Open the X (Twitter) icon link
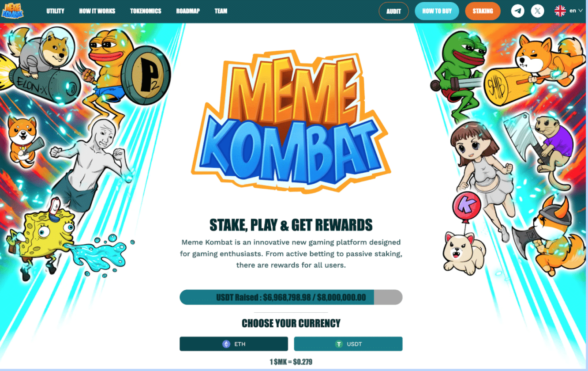This screenshot has width=588, height=371. coord(537,11)
